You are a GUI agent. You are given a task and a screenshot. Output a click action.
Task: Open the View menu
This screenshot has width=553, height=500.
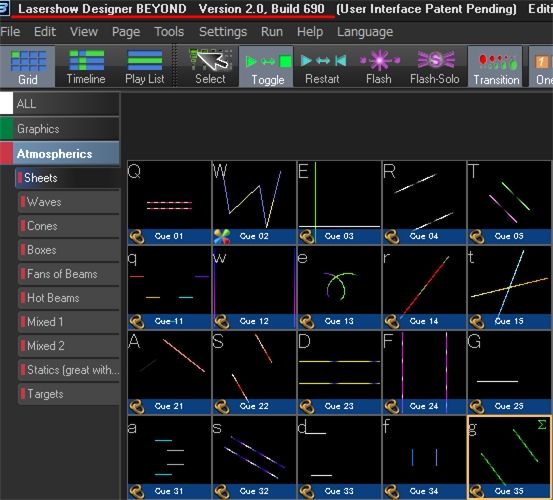(x=84, y=32)
